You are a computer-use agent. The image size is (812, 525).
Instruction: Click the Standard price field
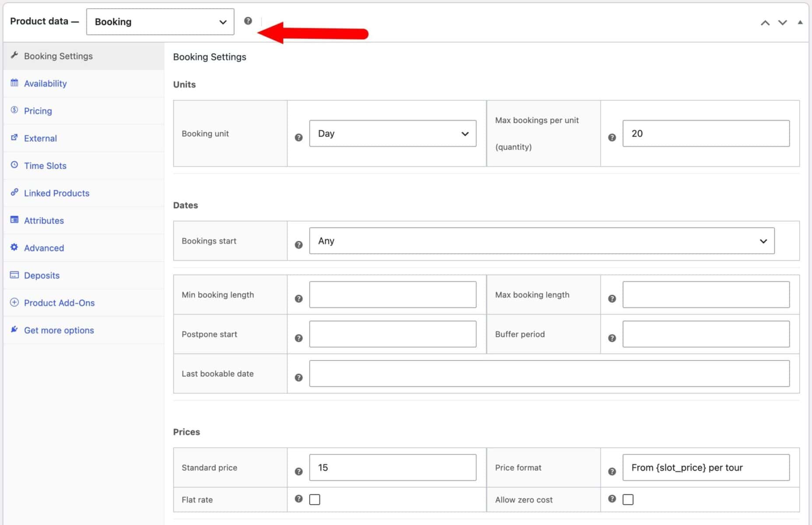(x=392, y=467)
